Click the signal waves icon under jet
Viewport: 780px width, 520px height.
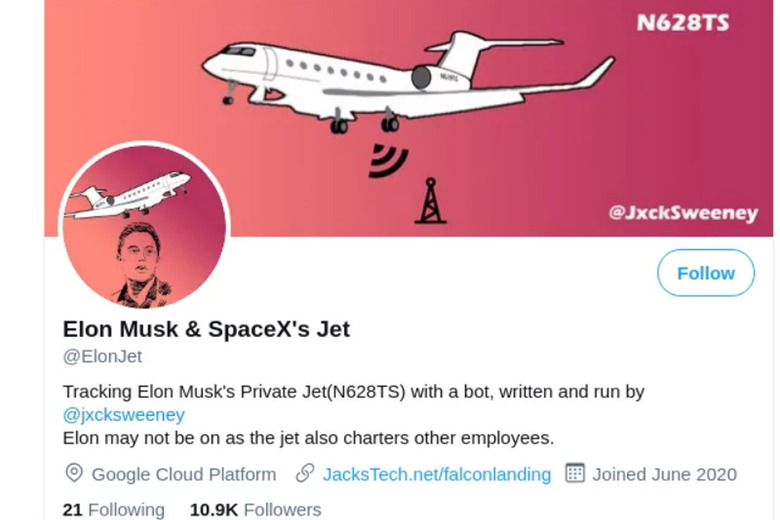pos(388,160)
